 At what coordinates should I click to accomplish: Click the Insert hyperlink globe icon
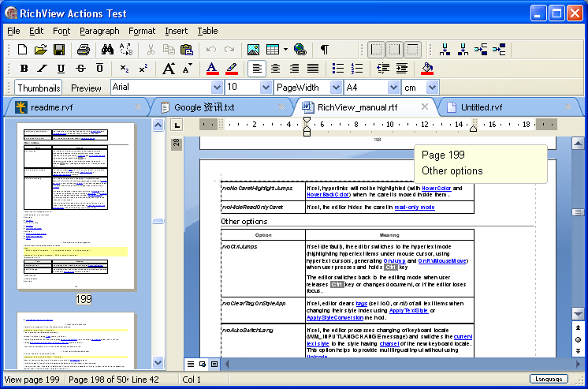[300, 50]
